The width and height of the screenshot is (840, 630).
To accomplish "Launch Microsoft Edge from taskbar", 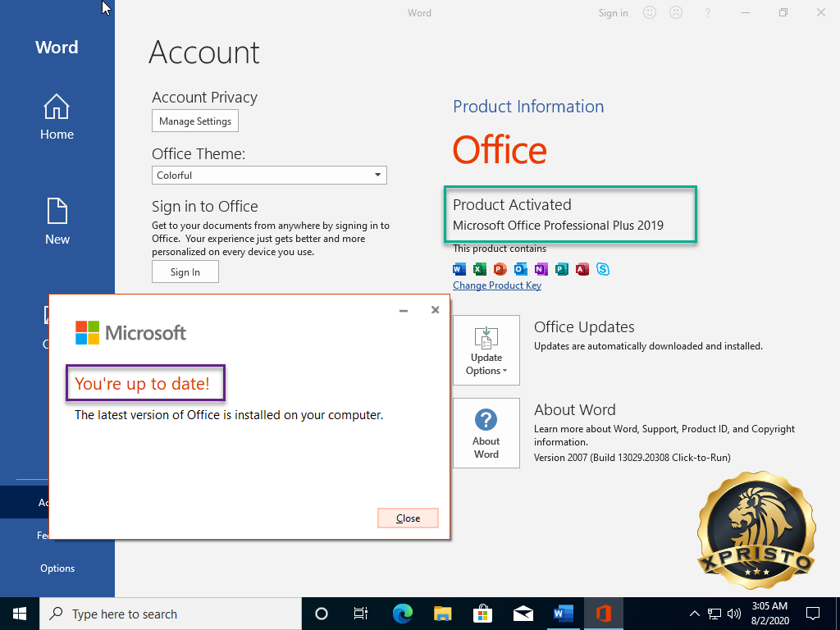I will pyautogui.click(x=402, y=614).
